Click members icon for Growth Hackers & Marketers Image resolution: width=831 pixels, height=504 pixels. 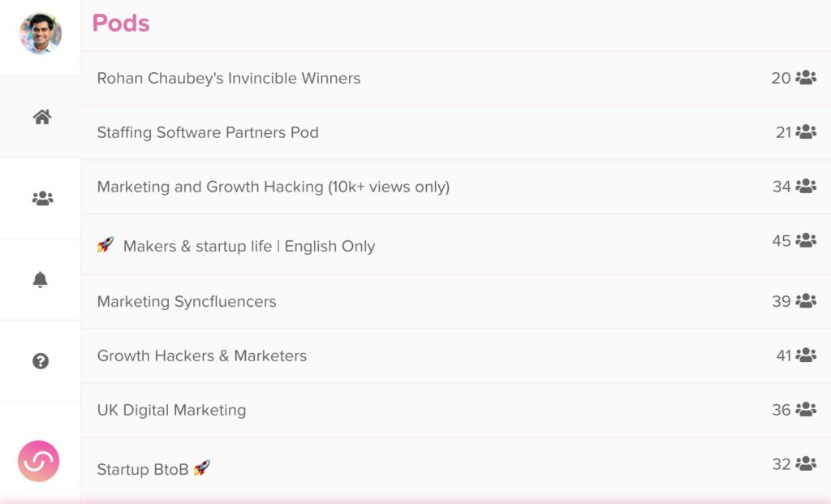pyautogui.click(x=806, y=355)
